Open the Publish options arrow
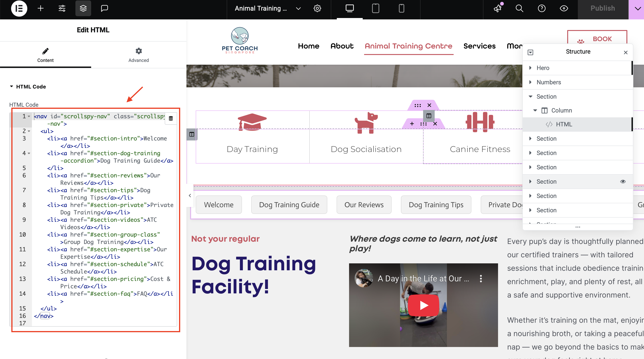The image size is (644, 359). pos(638,9)
